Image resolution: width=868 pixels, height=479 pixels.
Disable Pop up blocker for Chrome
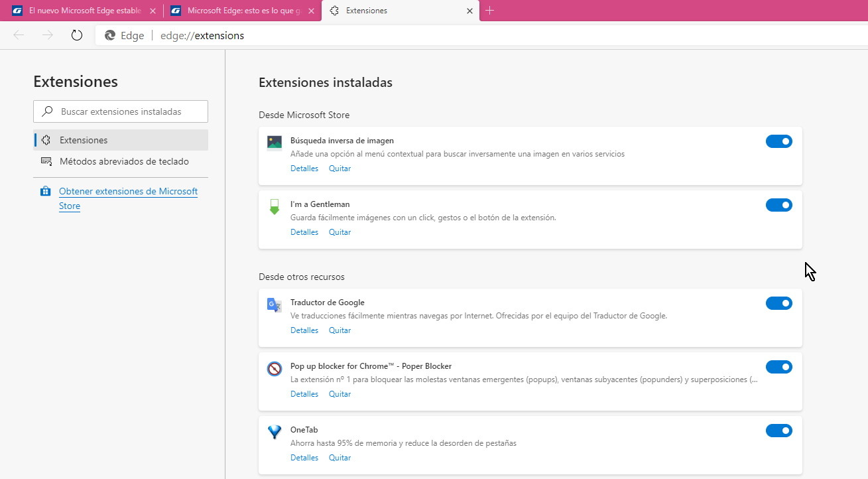(779, 366)
